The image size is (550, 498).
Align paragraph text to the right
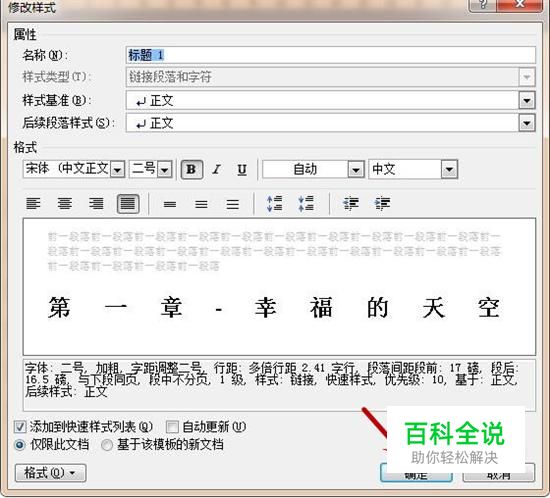pos(96,203)
